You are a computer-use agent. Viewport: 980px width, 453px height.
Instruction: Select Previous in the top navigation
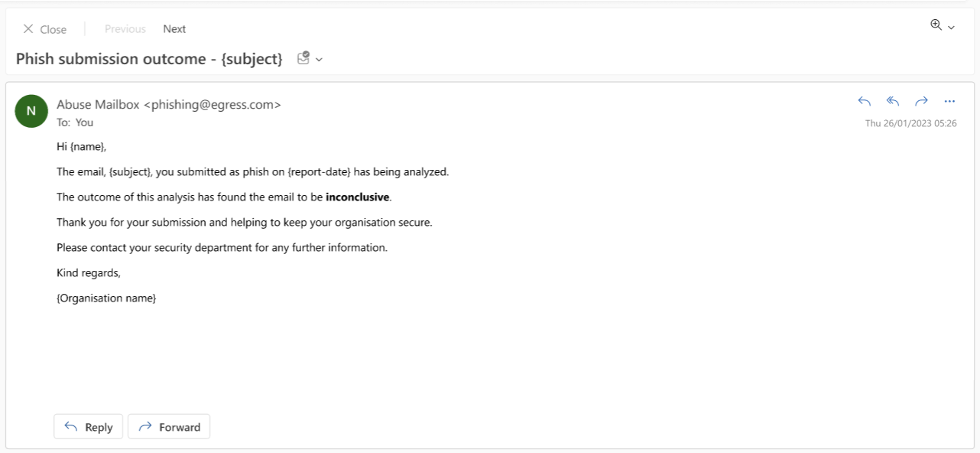pyautogui.click(x=125, y=28)
